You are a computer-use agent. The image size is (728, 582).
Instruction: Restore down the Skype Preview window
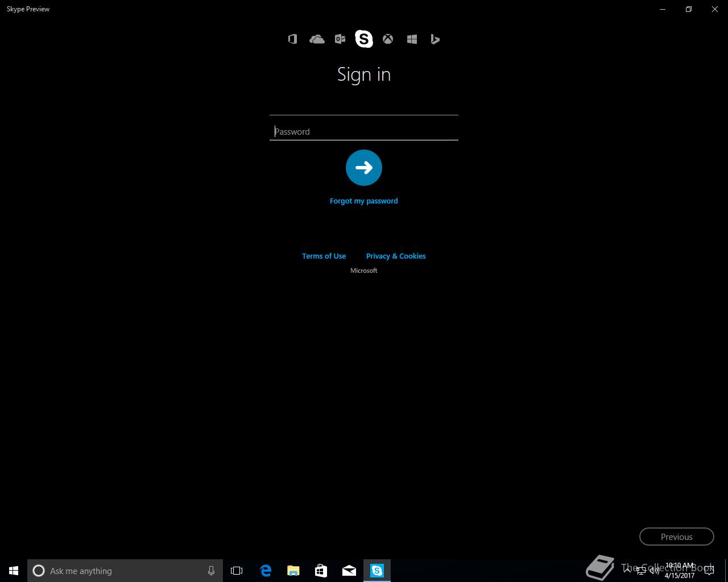coord(689,9)
